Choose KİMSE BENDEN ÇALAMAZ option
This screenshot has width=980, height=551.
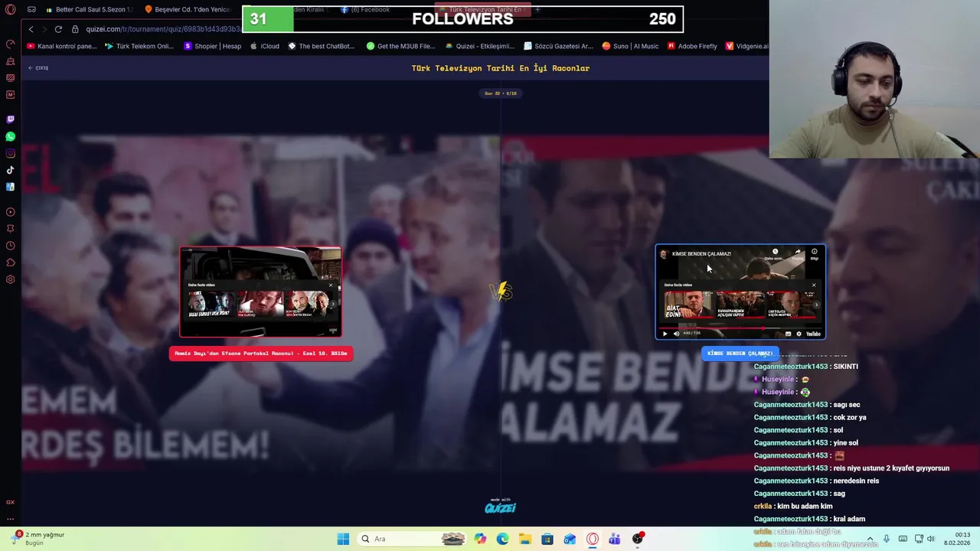(x=740, y=354)
